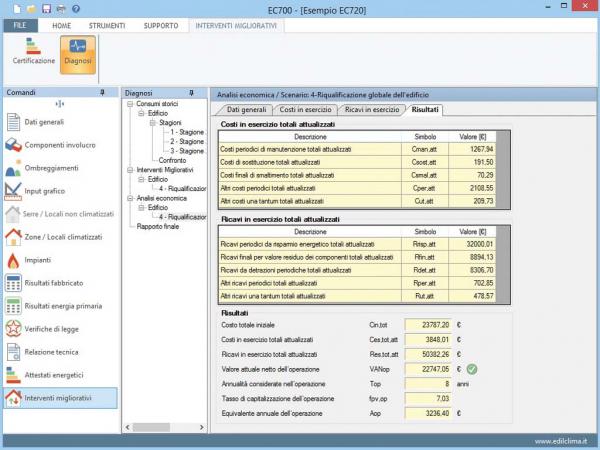The height and width of the screenshot is (450, 600).
Task: Select 3 - Stagione tree item
Action: point(187,151)
